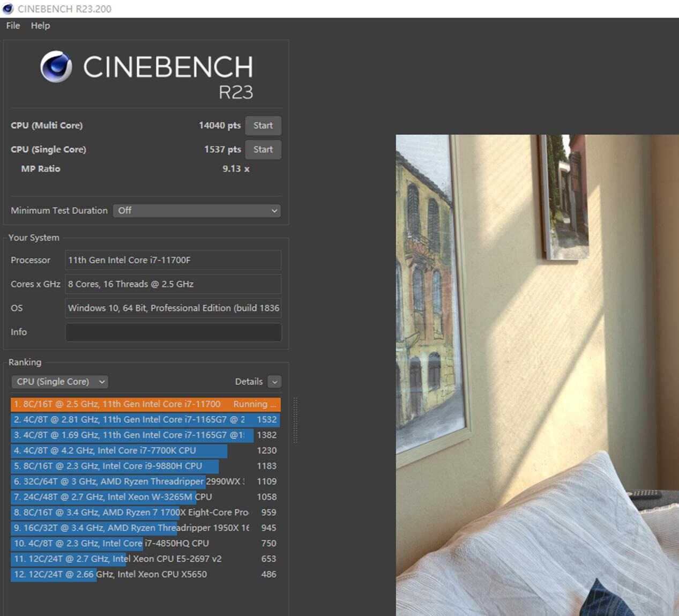Click the OS field showing Windows 10

(173, 308)
